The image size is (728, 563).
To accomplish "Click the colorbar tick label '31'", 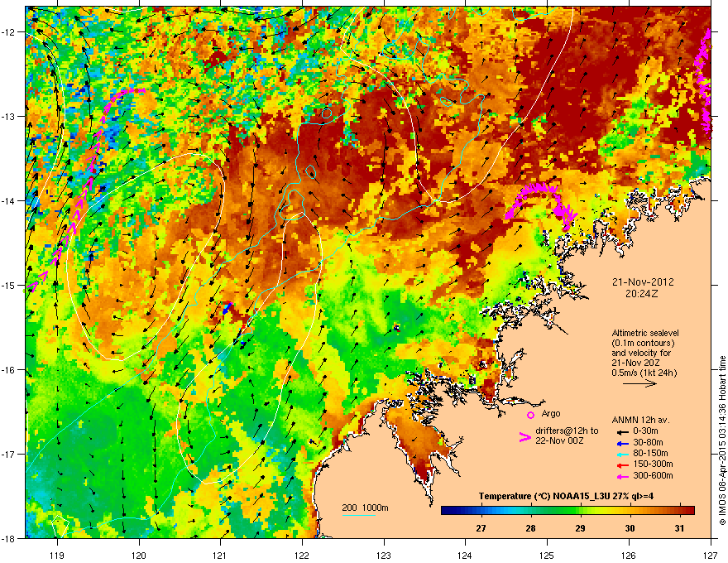I will coord(679,528).
